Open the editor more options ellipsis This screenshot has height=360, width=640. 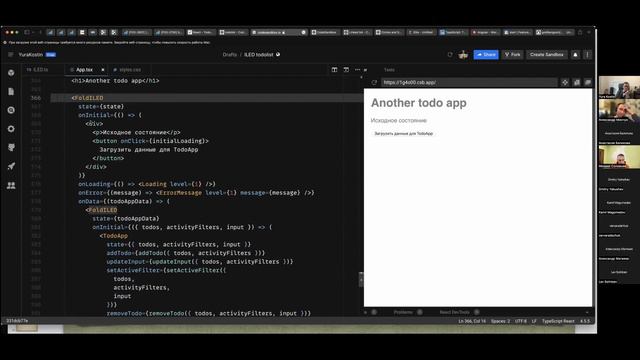pyautogui.click(x=358, y=70)
